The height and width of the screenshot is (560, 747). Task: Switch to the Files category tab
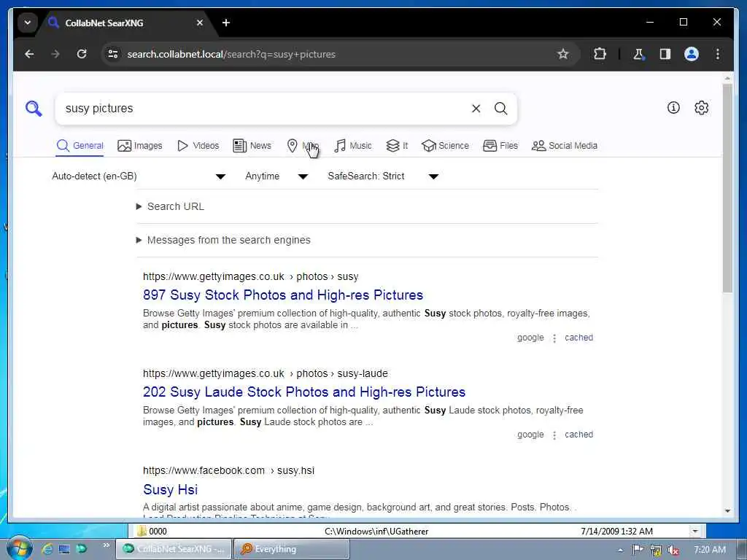pos(500,146)
